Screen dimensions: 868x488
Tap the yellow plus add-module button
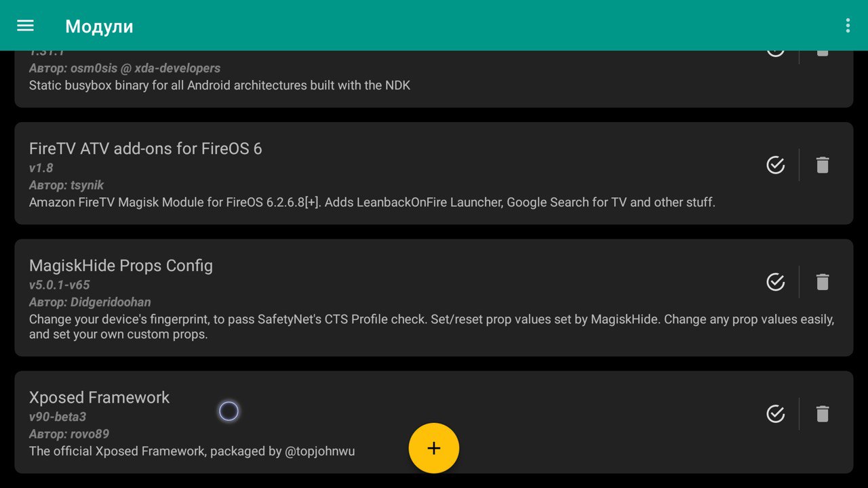434,448
